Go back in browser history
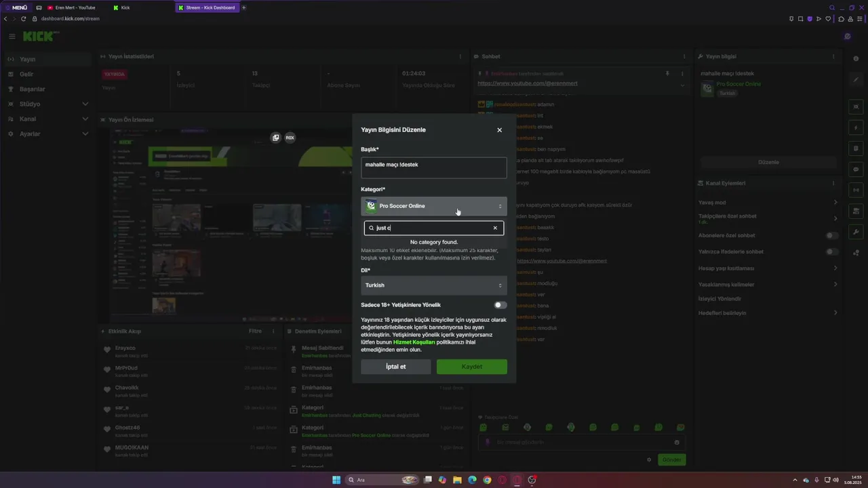 (5, 18)
